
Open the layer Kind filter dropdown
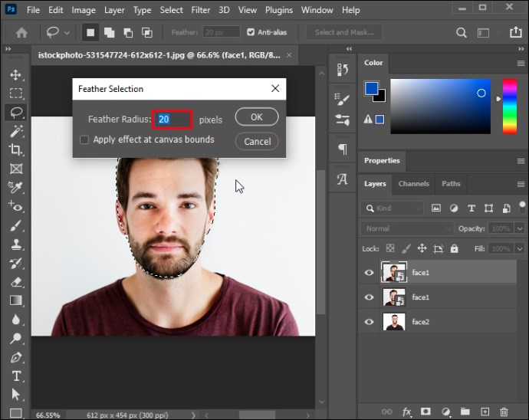[x=392, y=208]
